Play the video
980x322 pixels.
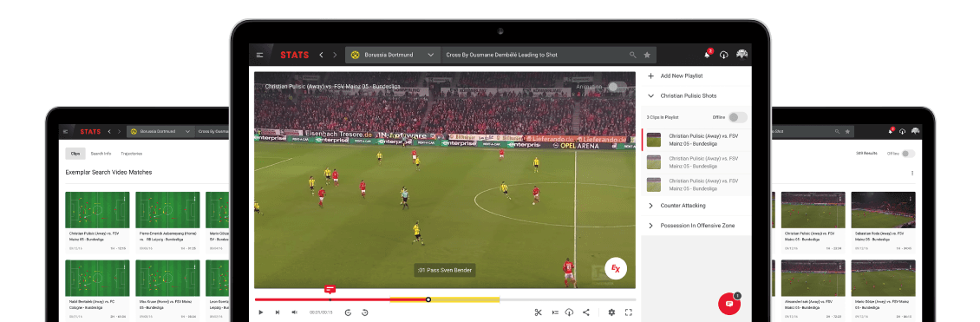coord(261,312)
